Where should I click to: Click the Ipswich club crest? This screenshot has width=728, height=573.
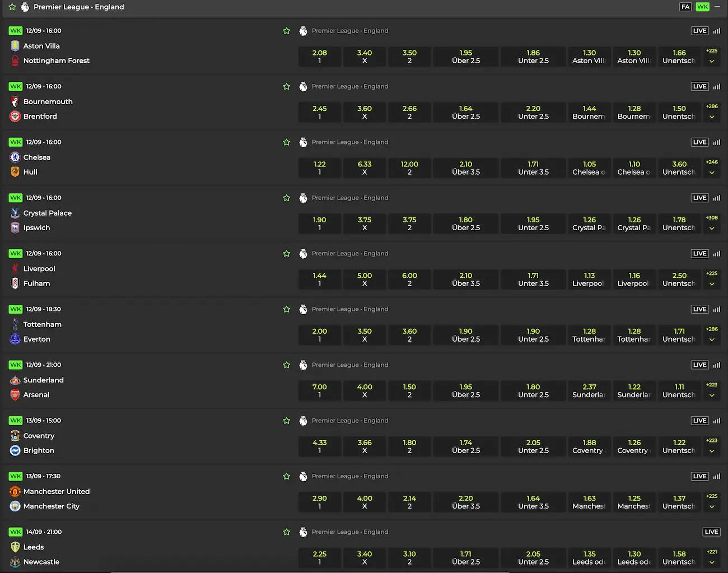15,228
